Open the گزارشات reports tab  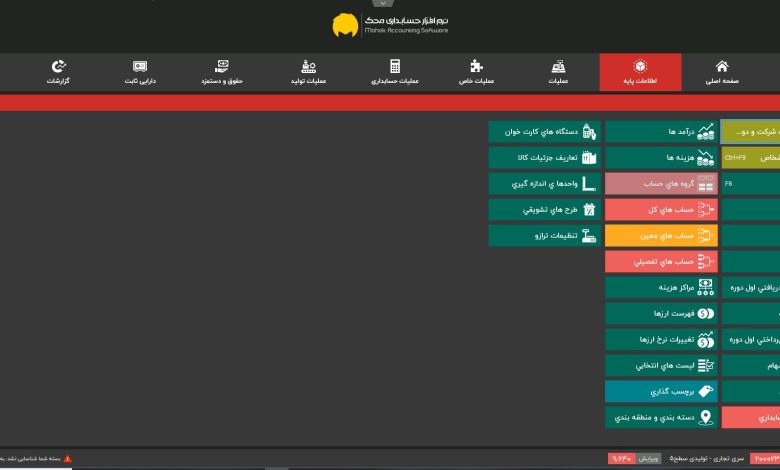tap(58, 72)
